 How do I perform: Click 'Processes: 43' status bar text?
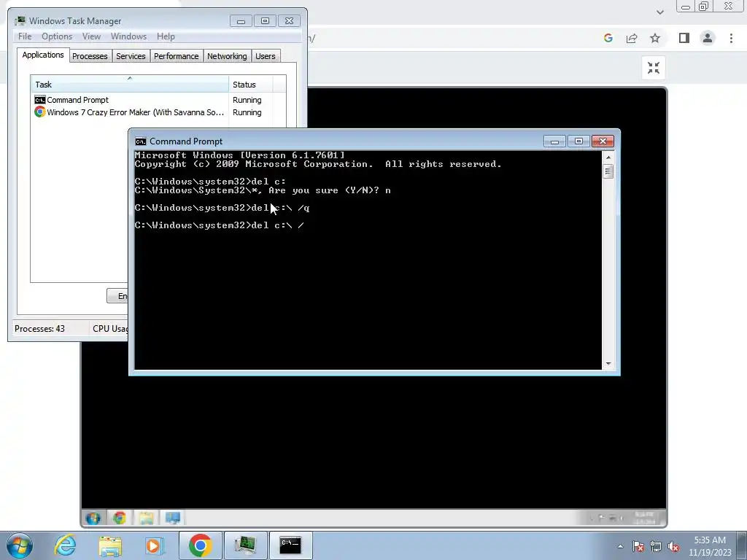click(39, 329)
